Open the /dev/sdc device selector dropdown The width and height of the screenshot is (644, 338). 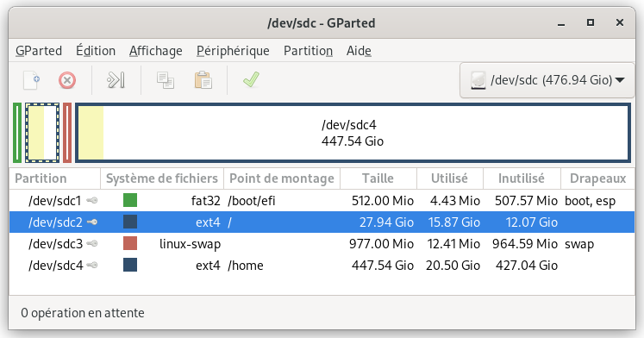[x=547, y=80]
